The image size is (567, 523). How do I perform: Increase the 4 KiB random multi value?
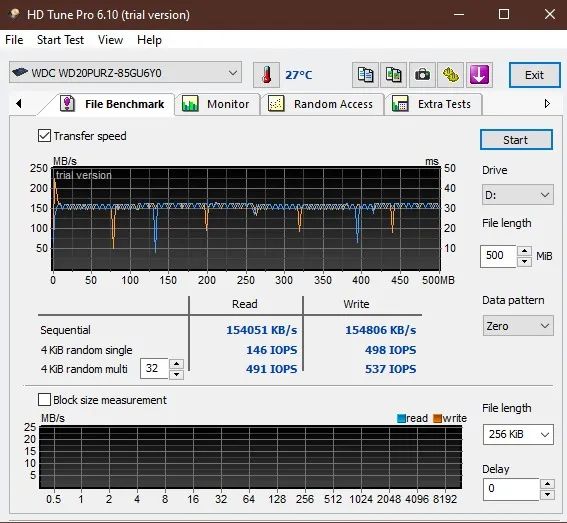click(176, 363)
